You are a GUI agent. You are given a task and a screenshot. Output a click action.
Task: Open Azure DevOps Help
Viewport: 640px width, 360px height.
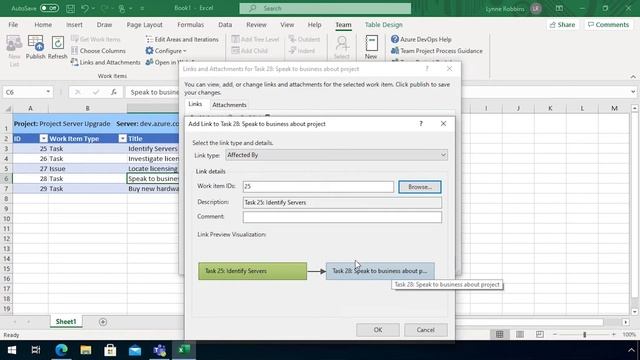pos(421,39)
